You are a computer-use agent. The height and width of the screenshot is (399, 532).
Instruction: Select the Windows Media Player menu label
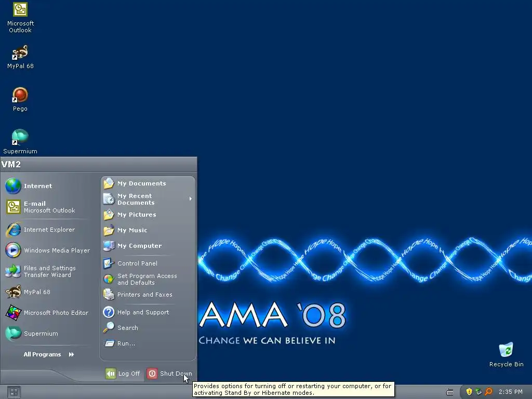(x=57, y=250)
